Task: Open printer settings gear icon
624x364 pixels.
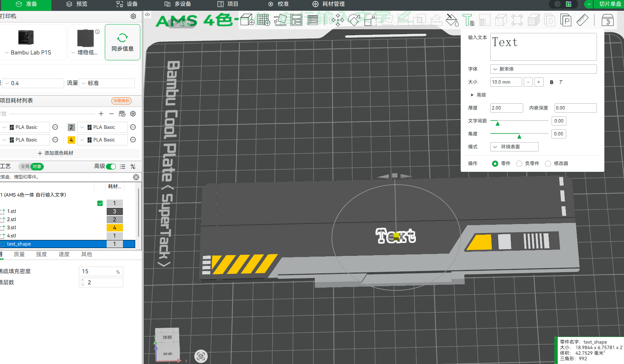Action: (x=133, y=16)
